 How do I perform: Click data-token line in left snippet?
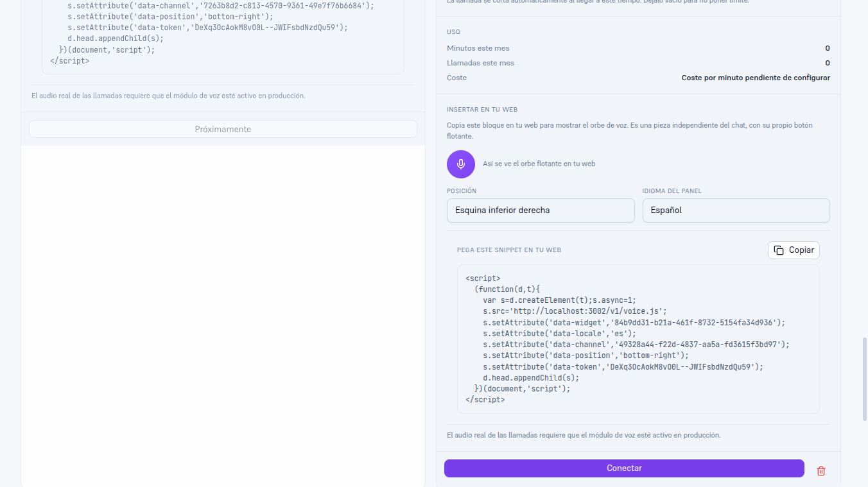207,28
